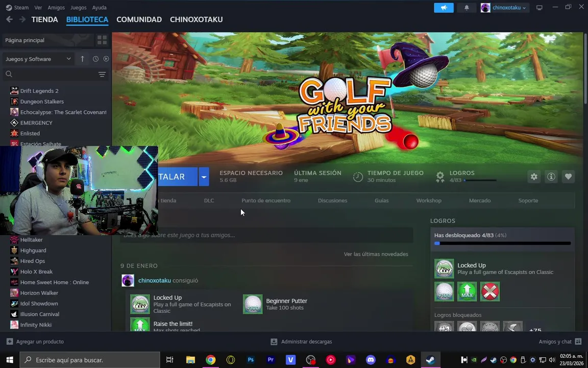Open Chrome from the taskbar
Screen dimensions: 588x368
click(x=211, y=360)
